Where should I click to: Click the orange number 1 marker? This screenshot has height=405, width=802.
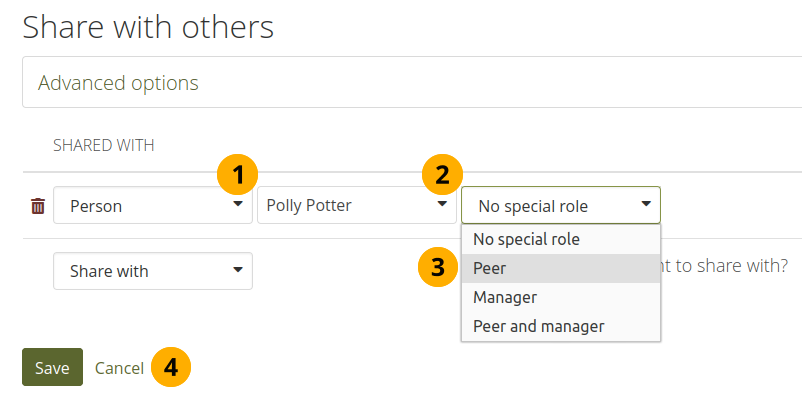coord(237,175)
